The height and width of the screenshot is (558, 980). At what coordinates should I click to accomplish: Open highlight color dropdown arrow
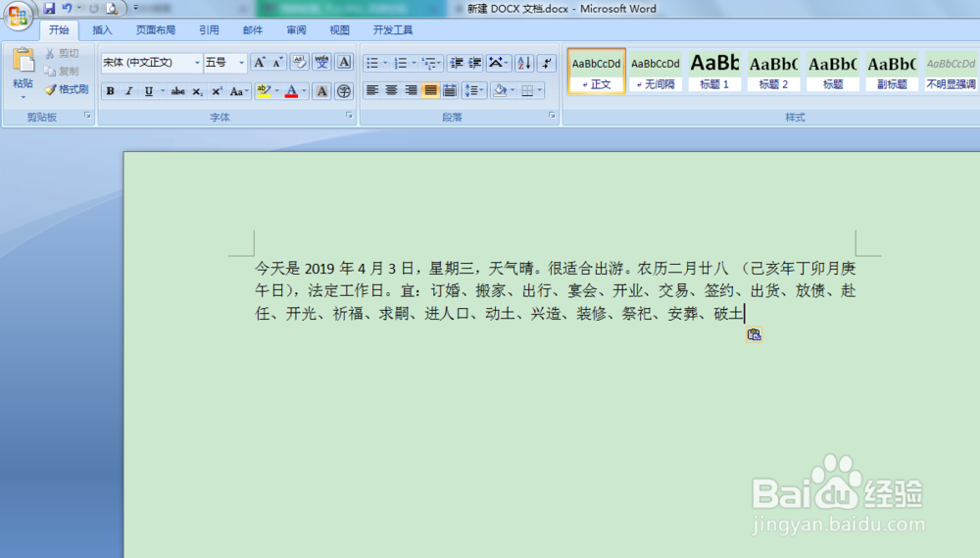[x=276, y=91]
